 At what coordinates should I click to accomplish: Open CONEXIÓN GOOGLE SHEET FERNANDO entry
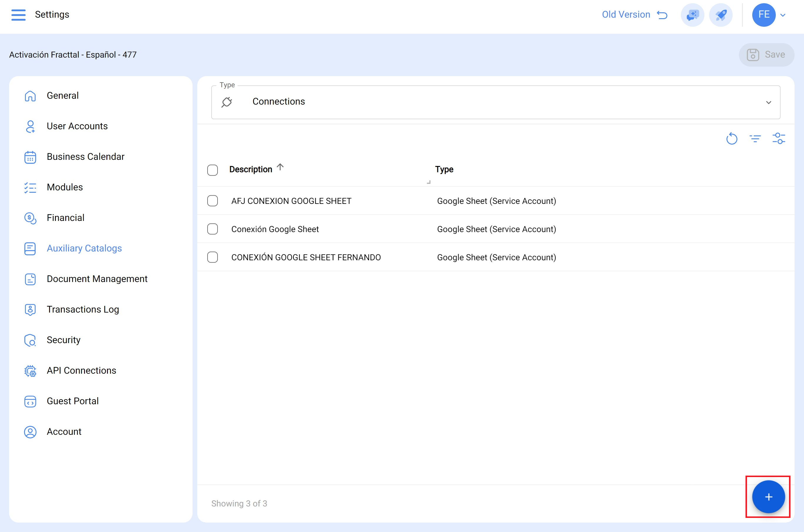coord(305,257)
